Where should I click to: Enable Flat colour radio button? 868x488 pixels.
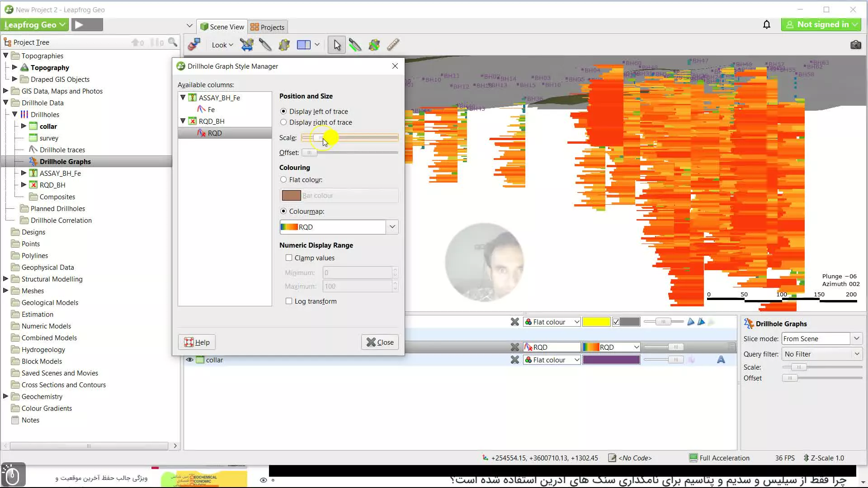click(x=284, y=179)
